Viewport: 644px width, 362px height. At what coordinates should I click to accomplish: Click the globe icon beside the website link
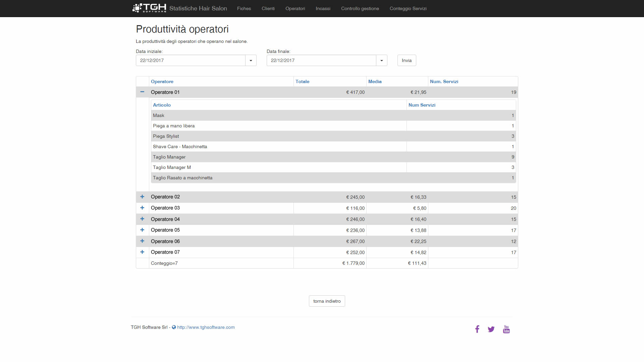174,327
